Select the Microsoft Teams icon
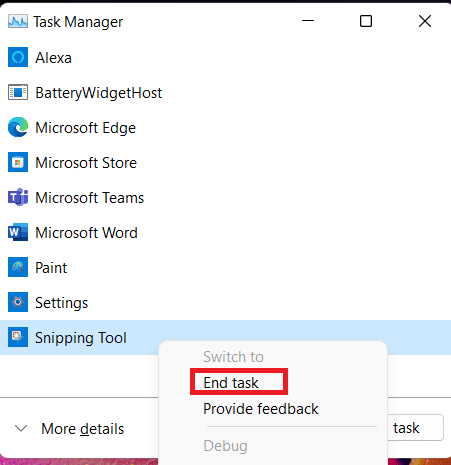This screenshot has height=465, width=451. click(18, 197)
